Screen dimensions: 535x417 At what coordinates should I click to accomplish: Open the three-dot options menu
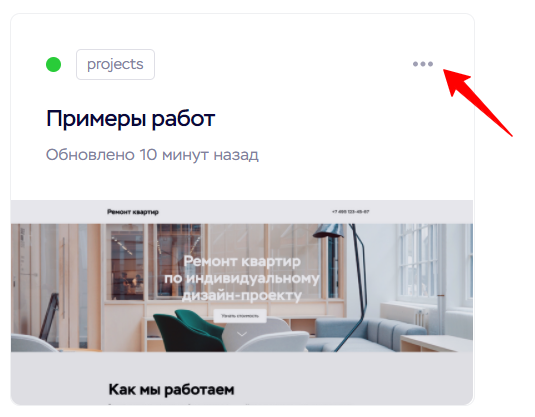[423, 64]
